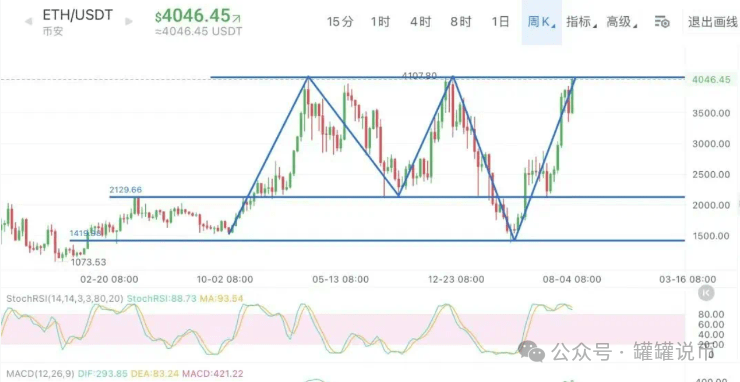Image resolution: width=740 pixels, height=382 pixels.
Task: Click the 2500.00 price axis label
Action: point(711,175)
